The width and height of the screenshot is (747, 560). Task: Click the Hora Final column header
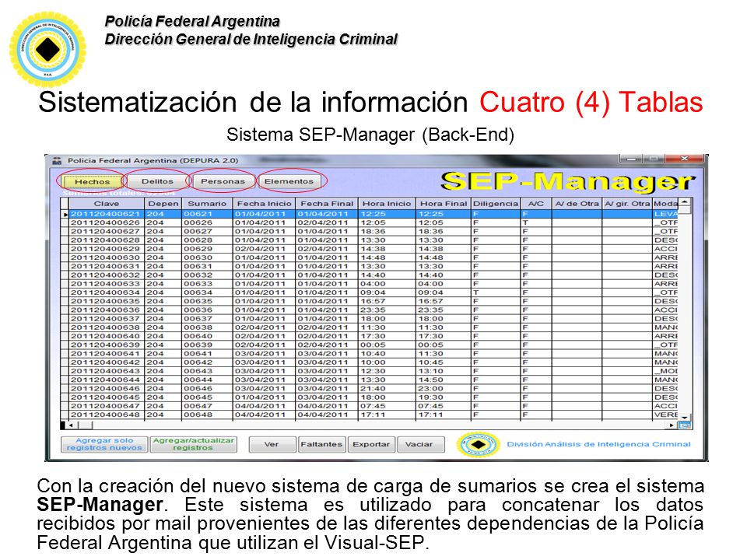[444, 203]
